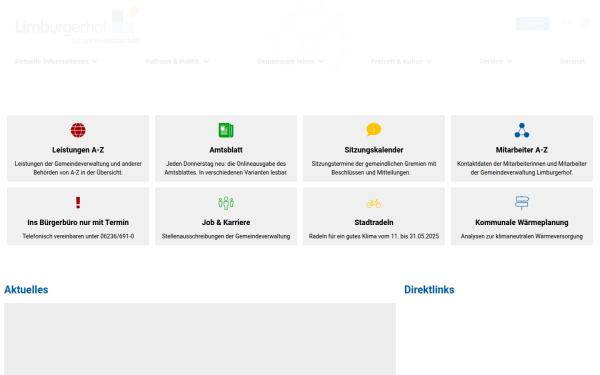This screenshot has width=600, height=375.
Task: Click the text 'Telefonisch vereinbaren unter 06236/691-0'
Action: [x=78, y=236]
